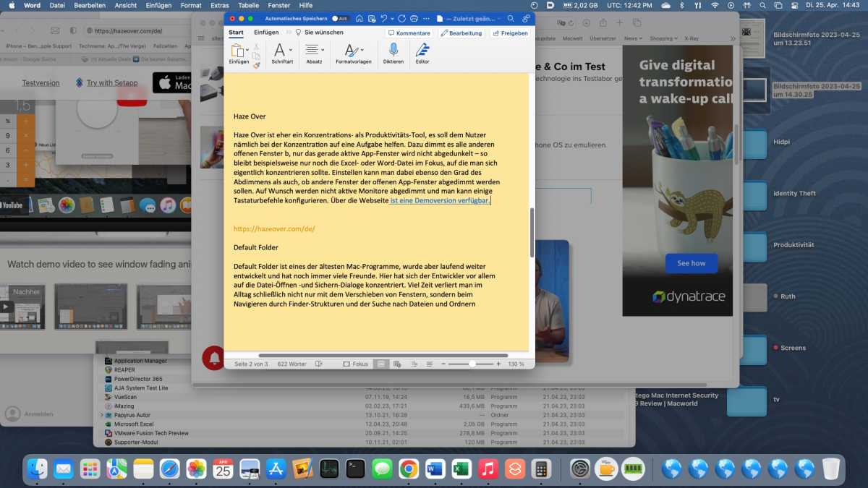The height and width of the screenshot is (488, 868).
Task: Switch to Web Layout view in status bar
Action: 397,364
